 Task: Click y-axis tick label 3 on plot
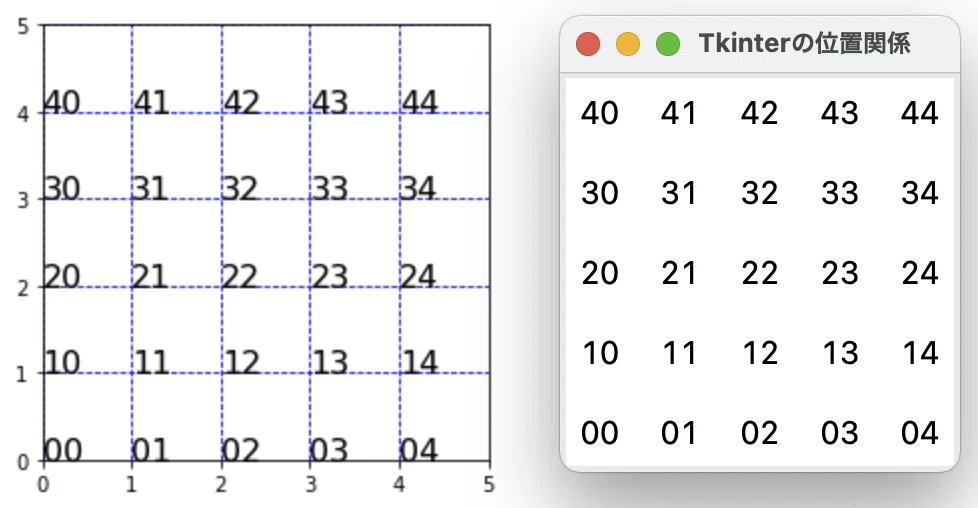[23, 200]
